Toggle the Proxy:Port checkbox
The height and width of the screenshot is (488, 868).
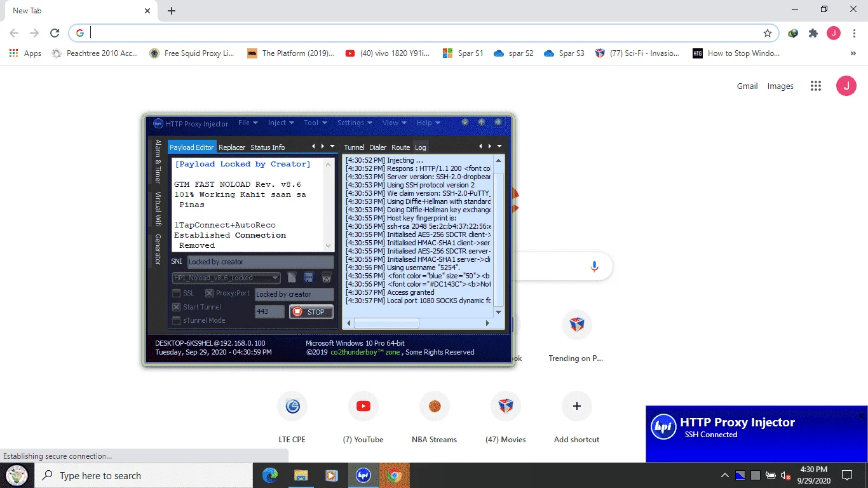209,293
